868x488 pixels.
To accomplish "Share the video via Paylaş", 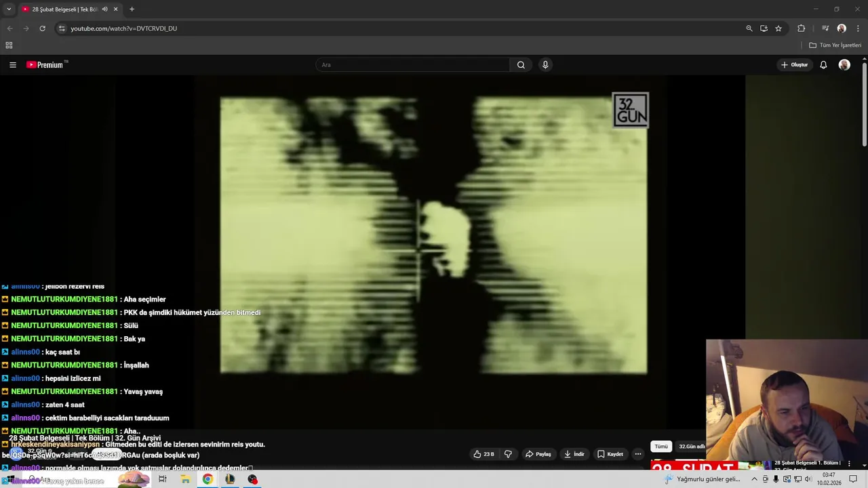I will (538, 454).
